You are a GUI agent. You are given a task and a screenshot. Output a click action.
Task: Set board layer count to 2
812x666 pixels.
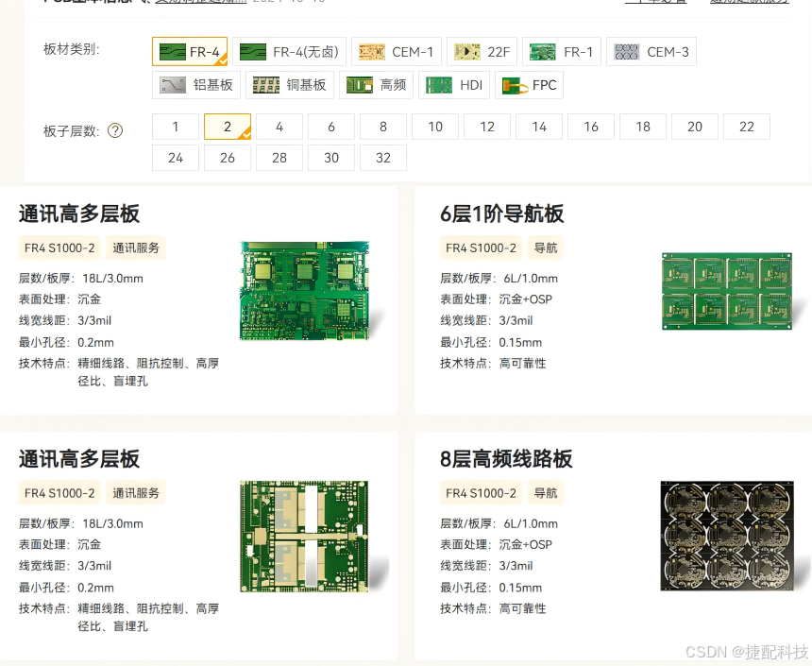tap(228, 127)
